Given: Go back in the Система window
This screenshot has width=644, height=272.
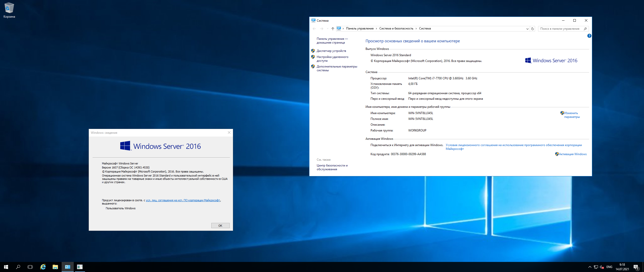Looking at the screenshot, I should tap(314, 29).
